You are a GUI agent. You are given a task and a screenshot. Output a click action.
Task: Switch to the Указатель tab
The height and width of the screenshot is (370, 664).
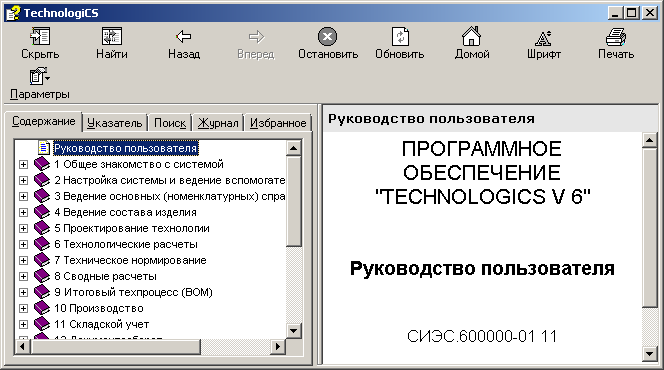(114, 123)
